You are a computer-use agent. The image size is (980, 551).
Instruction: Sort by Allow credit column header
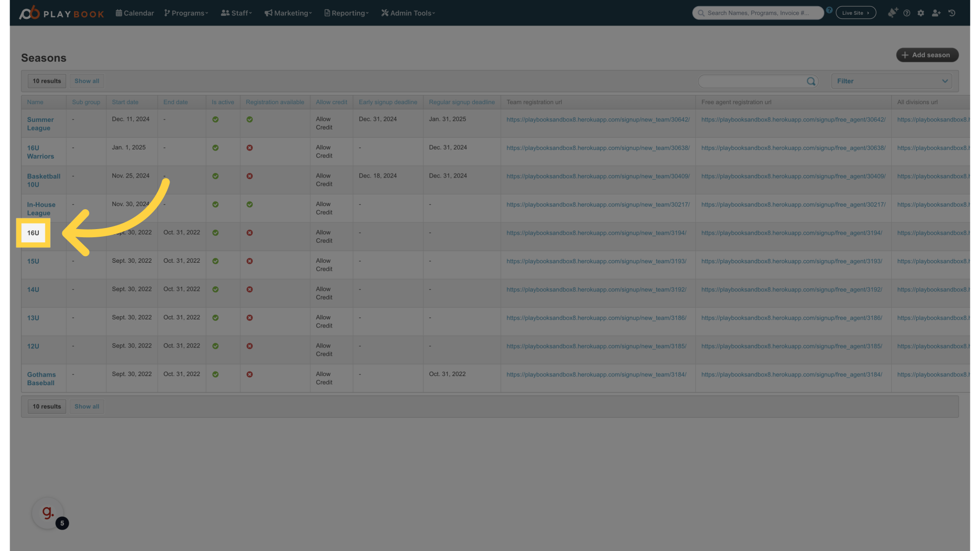pos(331,102)
